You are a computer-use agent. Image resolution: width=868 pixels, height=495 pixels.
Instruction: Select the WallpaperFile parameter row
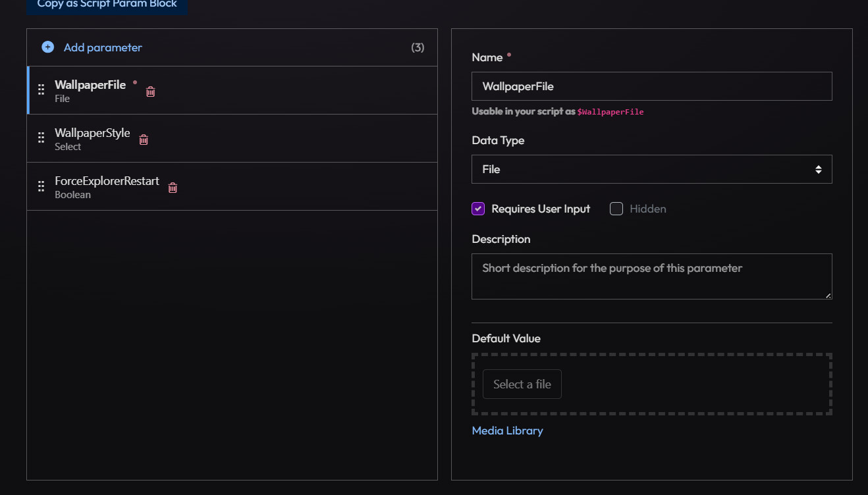point(232,90)
